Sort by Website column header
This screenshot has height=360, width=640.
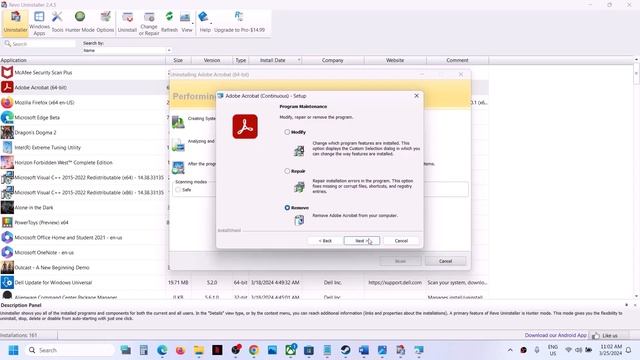395,60
